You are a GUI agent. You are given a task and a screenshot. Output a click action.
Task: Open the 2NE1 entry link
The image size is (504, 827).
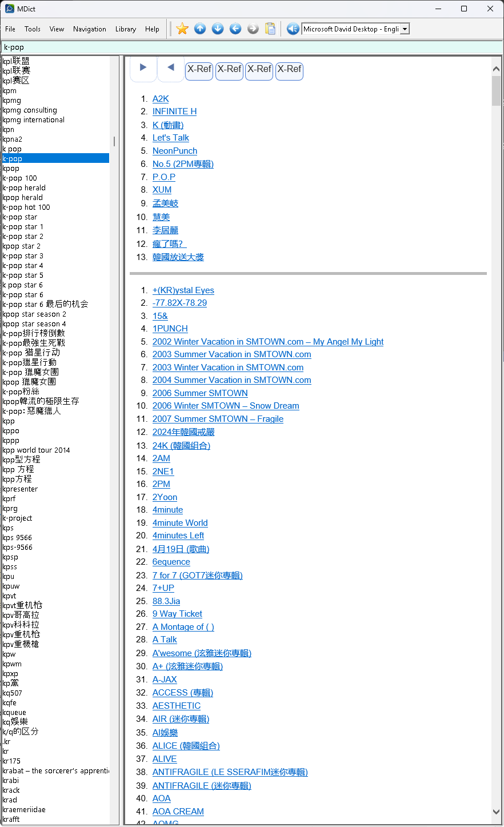point(163,472)
